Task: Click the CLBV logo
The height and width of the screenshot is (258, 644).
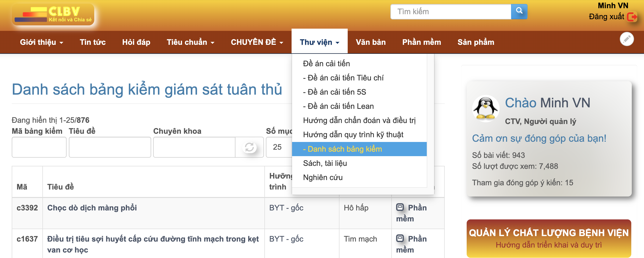Action: [53, 14]
